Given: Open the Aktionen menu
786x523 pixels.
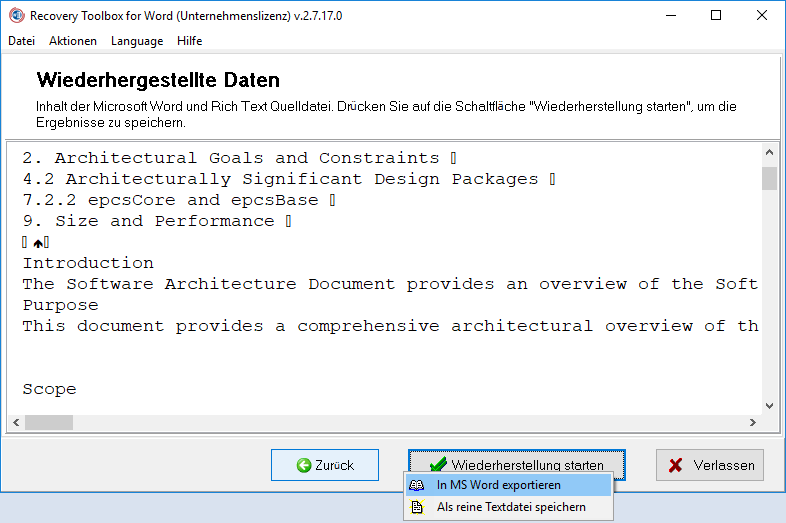Looking at the screenshot, I should pyautogui.click(x=73, y=41).
